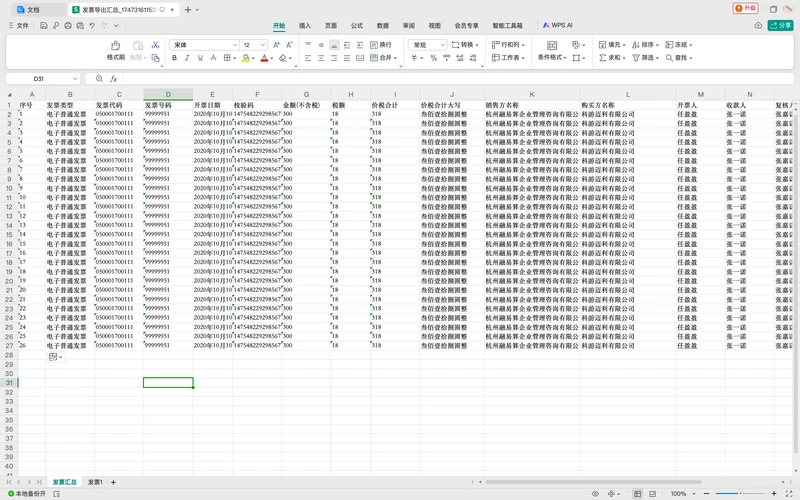Screen dimensions: 800x500
Task: Open the View (视图) ribbon tab
Action: pos(434,26)
